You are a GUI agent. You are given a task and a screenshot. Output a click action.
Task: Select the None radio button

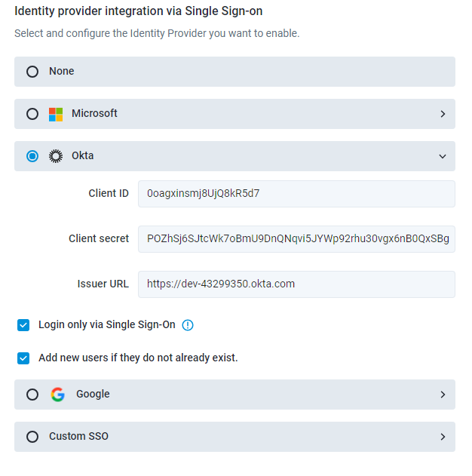pos(32,72)
